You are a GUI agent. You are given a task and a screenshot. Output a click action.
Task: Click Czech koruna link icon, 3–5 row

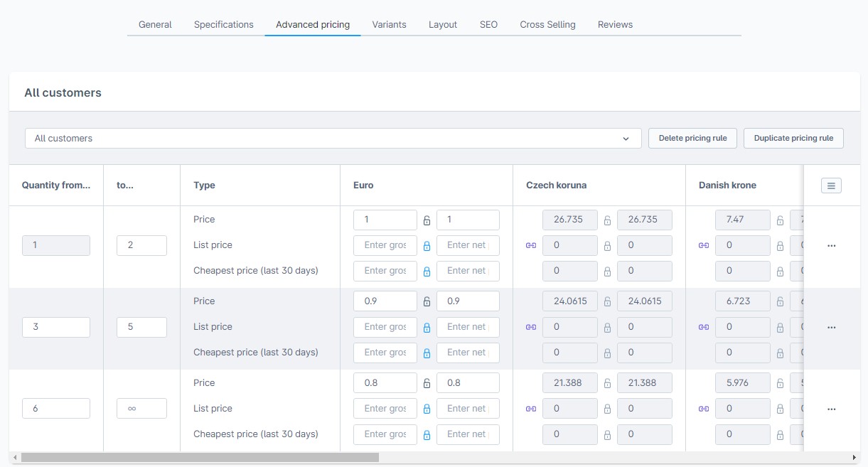[531, 327]
